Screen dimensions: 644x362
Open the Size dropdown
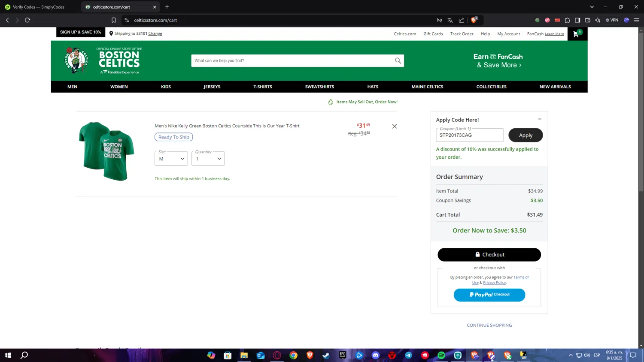pos(171,158)
